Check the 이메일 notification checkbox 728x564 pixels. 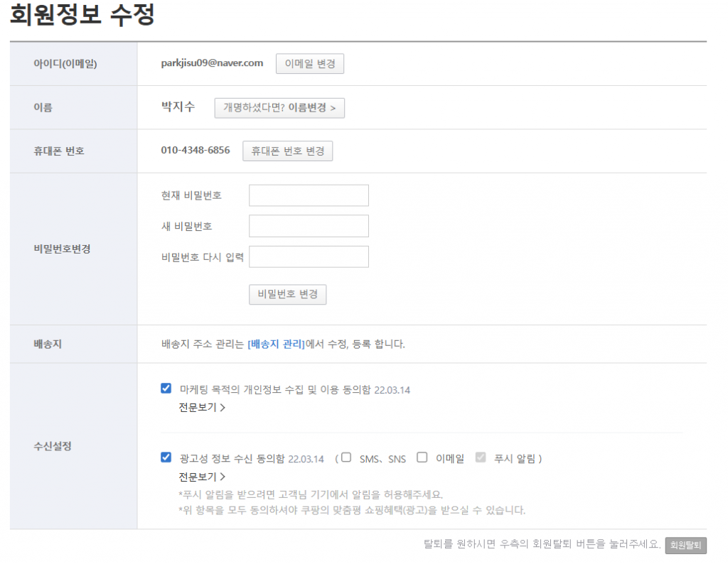[x=422, y=457]
